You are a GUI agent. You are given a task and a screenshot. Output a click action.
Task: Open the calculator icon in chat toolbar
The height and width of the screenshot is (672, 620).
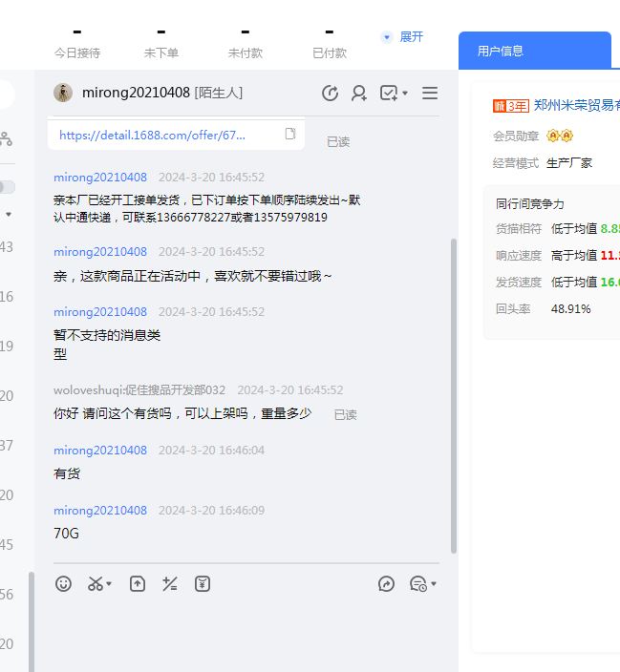(x=170, y=583)
